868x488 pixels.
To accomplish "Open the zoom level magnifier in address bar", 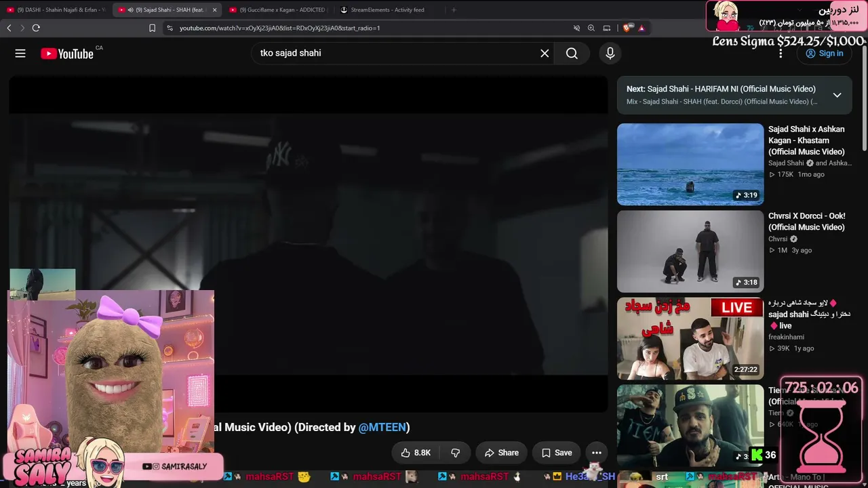I will click(591, 28).
